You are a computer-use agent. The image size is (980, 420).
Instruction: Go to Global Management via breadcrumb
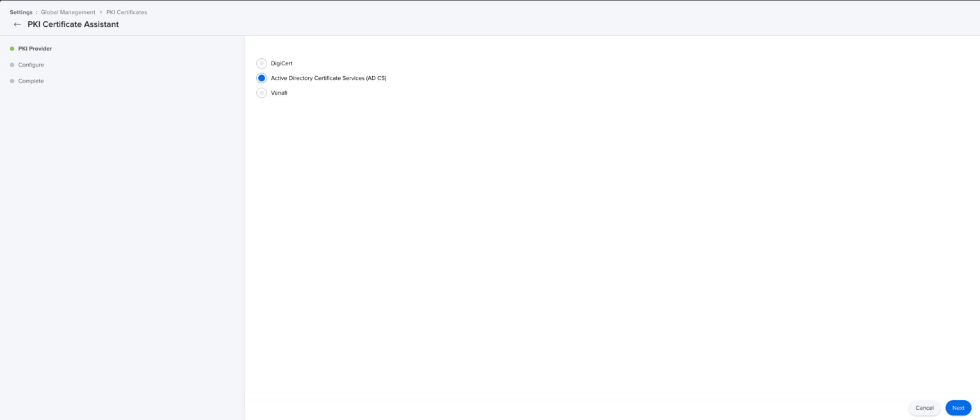[x=69, y=12]
